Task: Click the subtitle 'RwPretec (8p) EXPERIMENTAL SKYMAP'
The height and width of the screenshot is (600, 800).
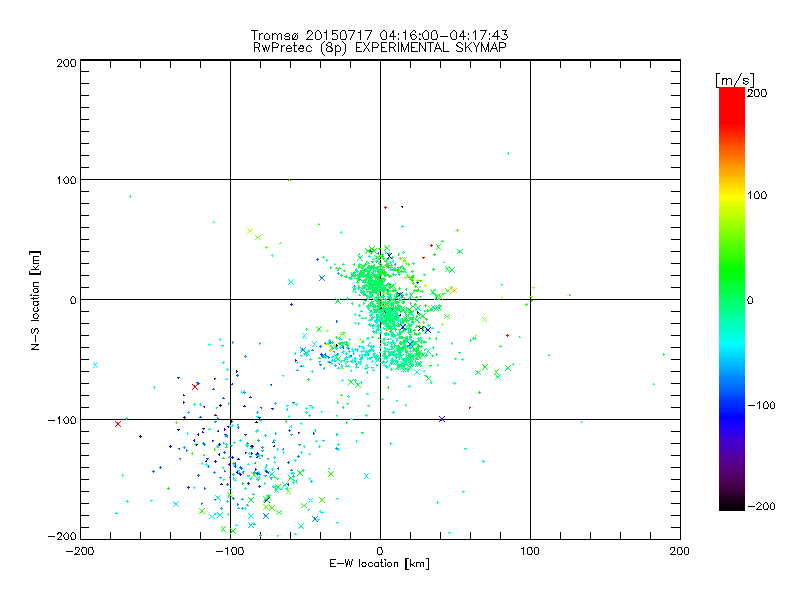Action: [x=379, y=48]
